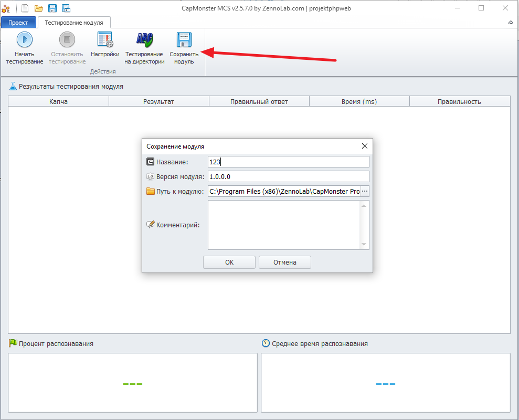Confirm saving with the OK button
The width and height of the screenshot is (519, 420).
[229, 262]
